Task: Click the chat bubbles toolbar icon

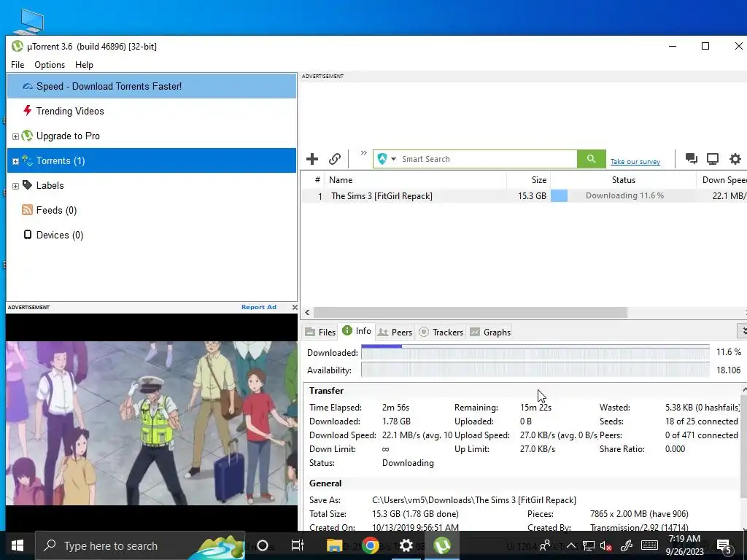Action: 692,158
